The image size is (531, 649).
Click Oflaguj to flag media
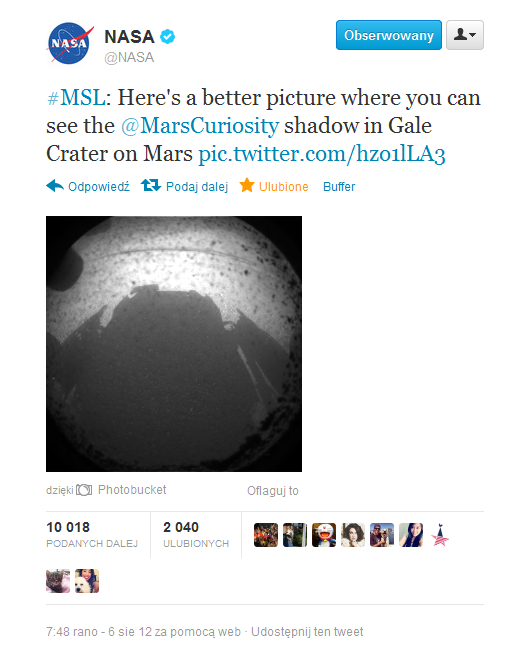273,491
